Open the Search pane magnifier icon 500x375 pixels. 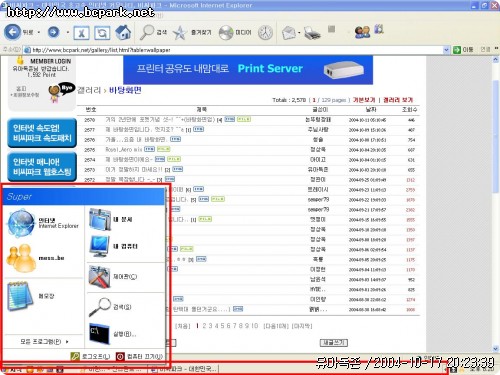coord(147,32)
